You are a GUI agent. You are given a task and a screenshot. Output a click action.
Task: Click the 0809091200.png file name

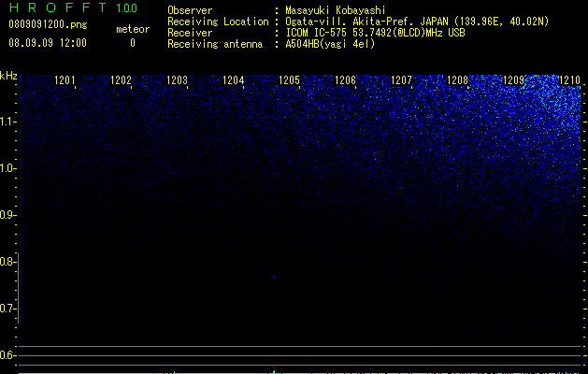pos(48,24)
